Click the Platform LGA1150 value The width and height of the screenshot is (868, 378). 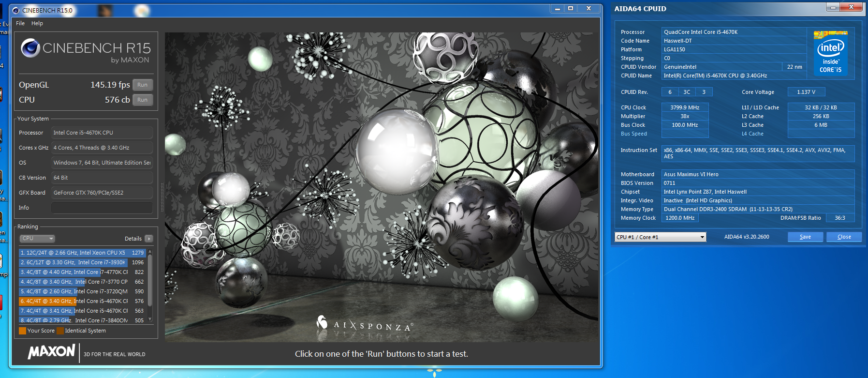[x=734, y=49]
